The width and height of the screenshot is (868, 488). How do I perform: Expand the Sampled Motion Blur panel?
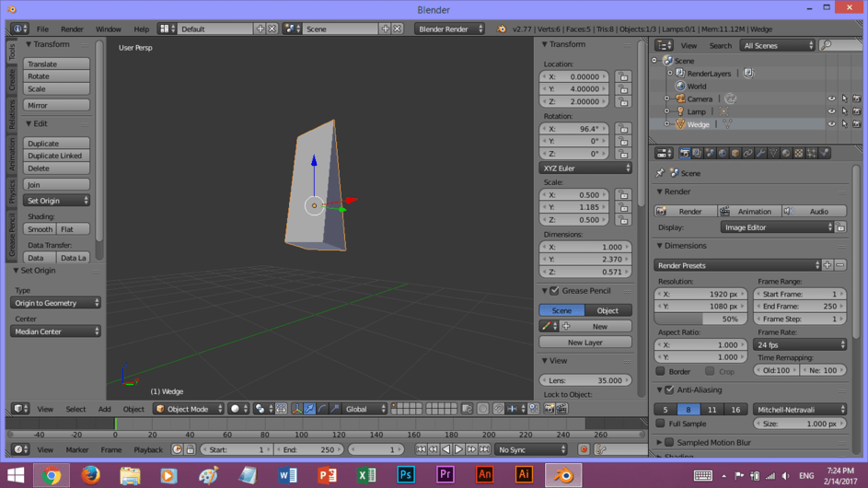click(659, 443)
